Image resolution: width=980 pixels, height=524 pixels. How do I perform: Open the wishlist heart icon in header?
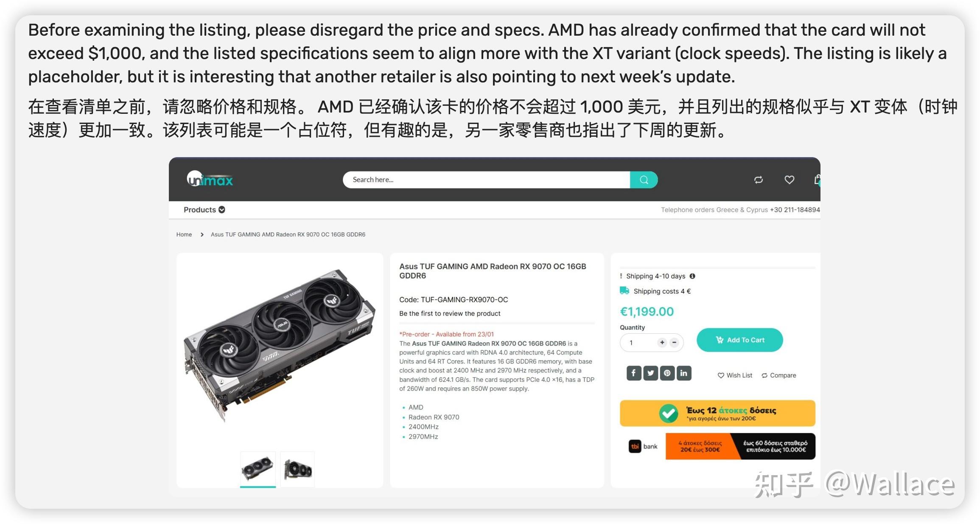(789, 180)
